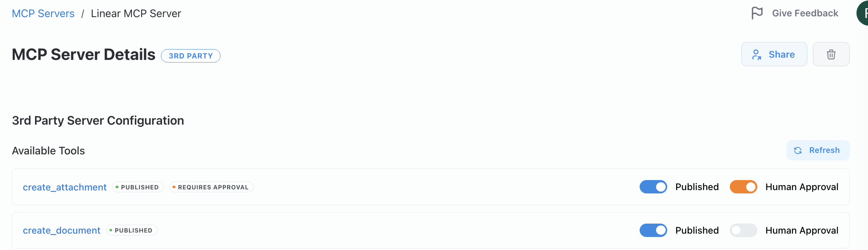The height and width of the screenshot is (250, 868).
Task: Refresh the available tools list
Action: coord(818,150)
